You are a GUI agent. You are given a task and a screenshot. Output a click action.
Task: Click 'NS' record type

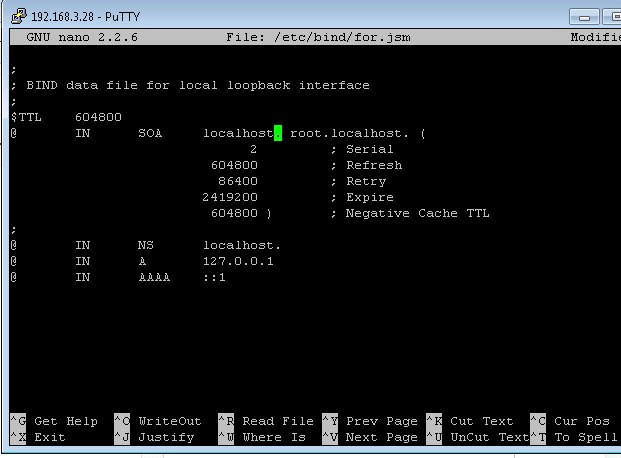(146, 245)
